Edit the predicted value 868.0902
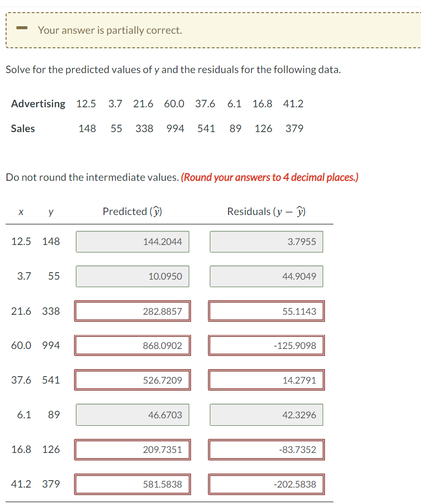Screen dimensions: 421x504 click(133, 346)
